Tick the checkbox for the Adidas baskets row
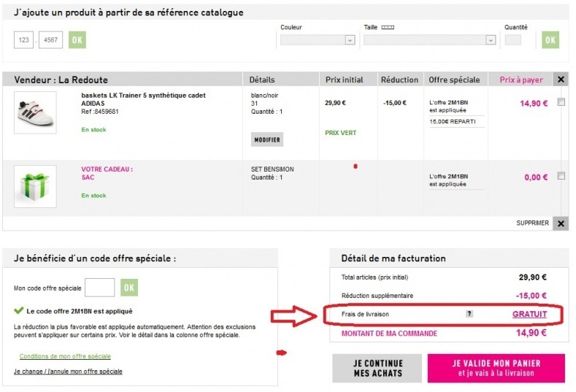The image size is (576, 392). coord(561,102)
